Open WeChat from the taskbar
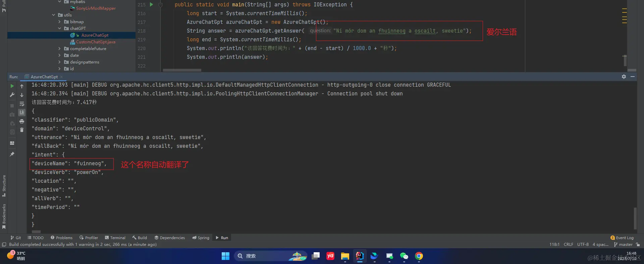The image size is (644, 264). coord(404,256)
